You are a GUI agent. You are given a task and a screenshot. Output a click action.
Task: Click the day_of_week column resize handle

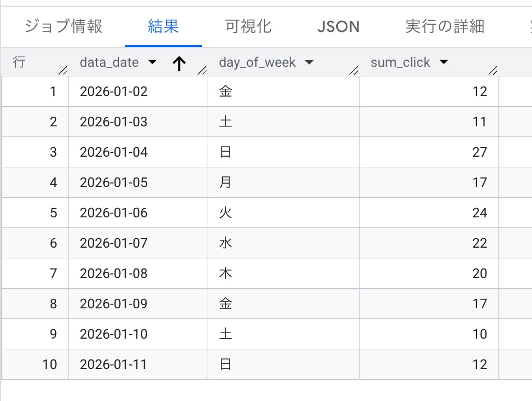pos(354,70)
